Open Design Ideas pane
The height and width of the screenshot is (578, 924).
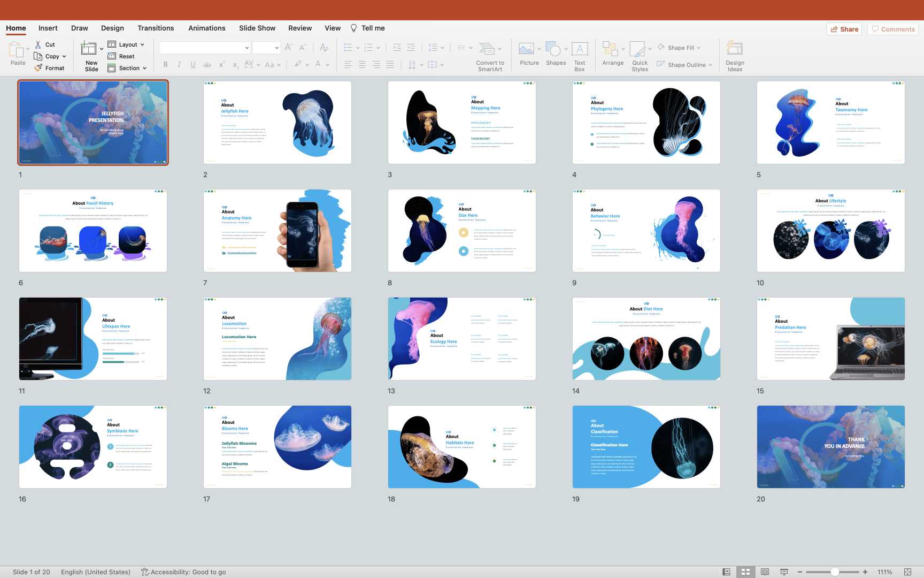click(735, 50)
